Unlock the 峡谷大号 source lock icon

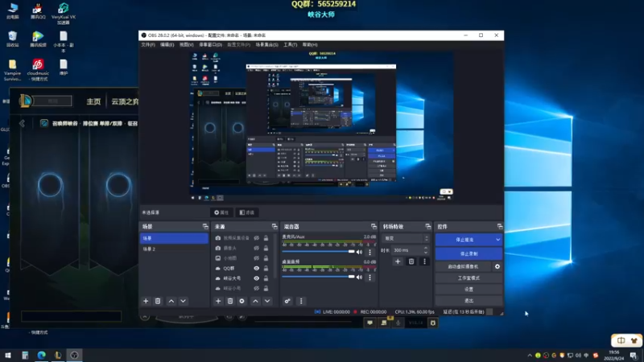[x=266, y=278]
